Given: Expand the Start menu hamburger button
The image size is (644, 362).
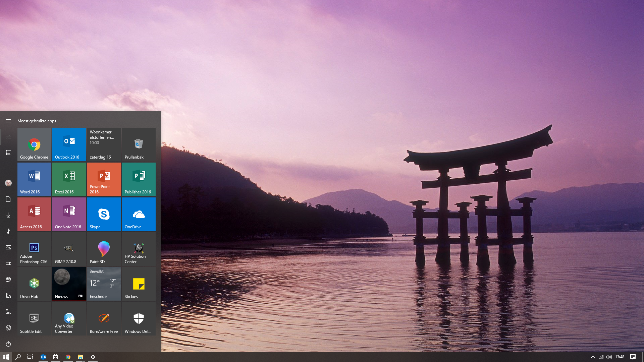Looking at the screenshot, I should pyautogui.click(x=8, y=121).
